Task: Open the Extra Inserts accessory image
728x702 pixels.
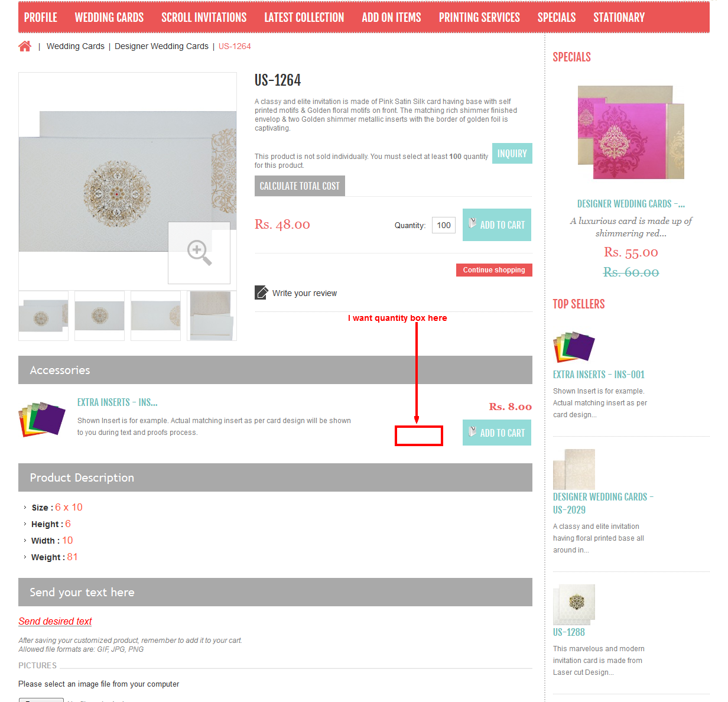Action: pyautogui.click(x=42, y=419)
